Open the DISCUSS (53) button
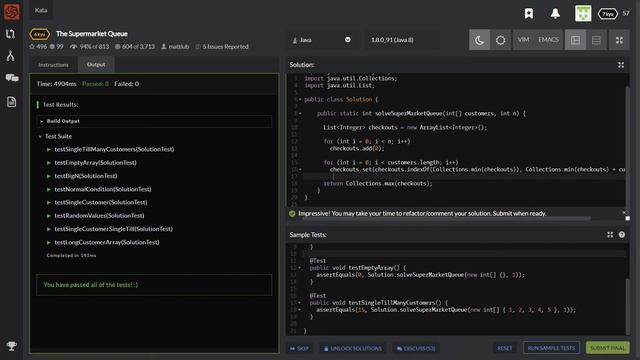Viewport: 640px width, 360px height. click(416, 348)
